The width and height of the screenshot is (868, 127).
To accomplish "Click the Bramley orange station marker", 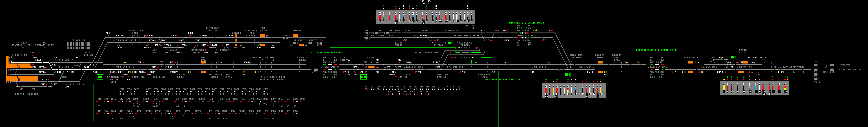I will tap(295, 35).
